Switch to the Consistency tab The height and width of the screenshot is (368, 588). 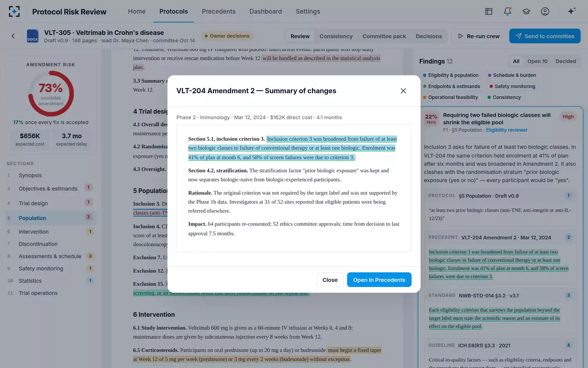pyautogui.click(x=336, y=36)
